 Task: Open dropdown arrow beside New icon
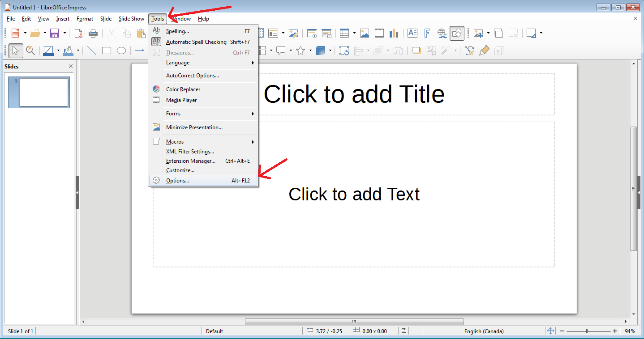(x=25, y=33)
